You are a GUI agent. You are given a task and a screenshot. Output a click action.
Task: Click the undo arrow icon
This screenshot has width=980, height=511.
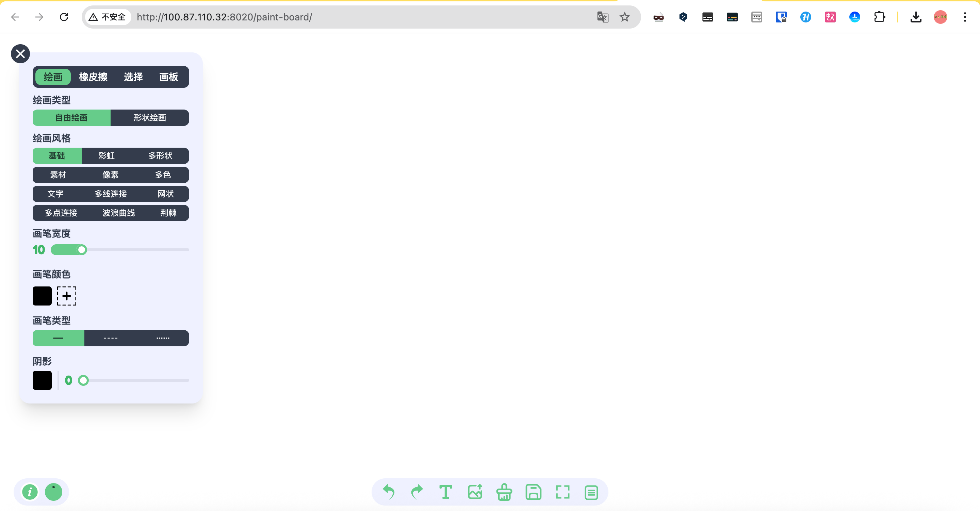(x=388, y=492)
